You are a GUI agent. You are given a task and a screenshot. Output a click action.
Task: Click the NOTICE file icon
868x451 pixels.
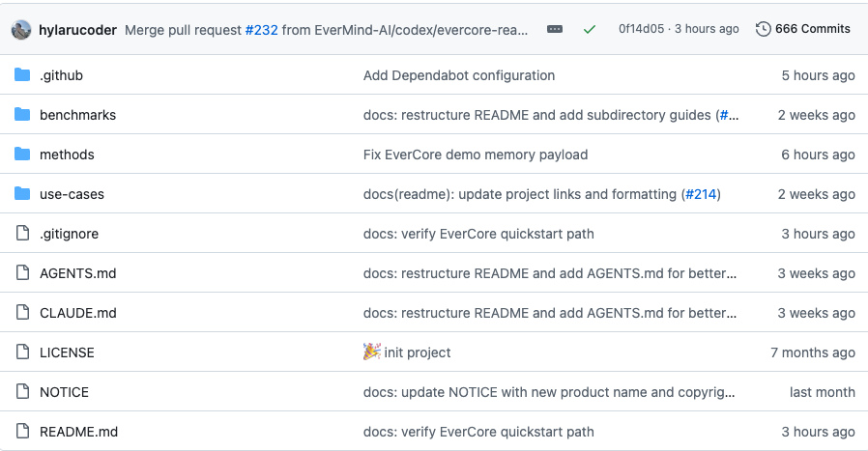pyautogui.click(x=22, y=392)
